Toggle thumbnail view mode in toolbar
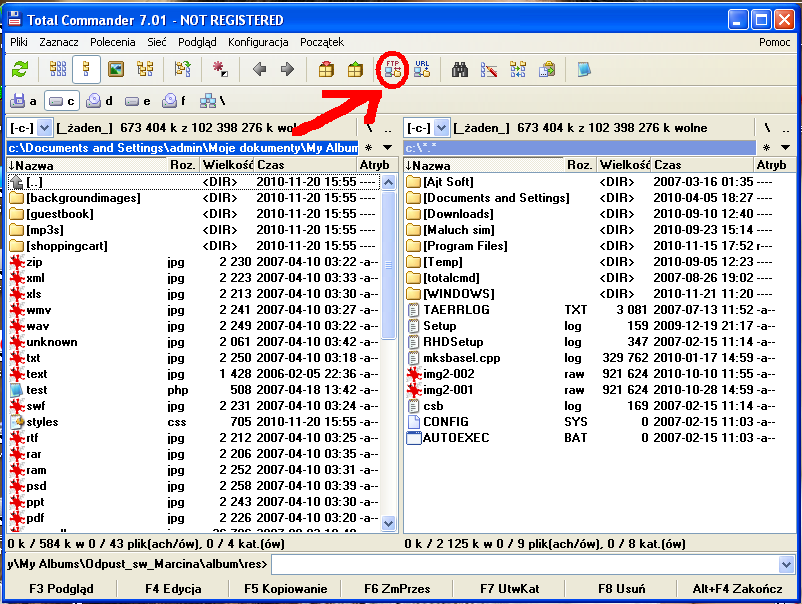The width and height of the screenshot is (802, 604). coord(116,70)
